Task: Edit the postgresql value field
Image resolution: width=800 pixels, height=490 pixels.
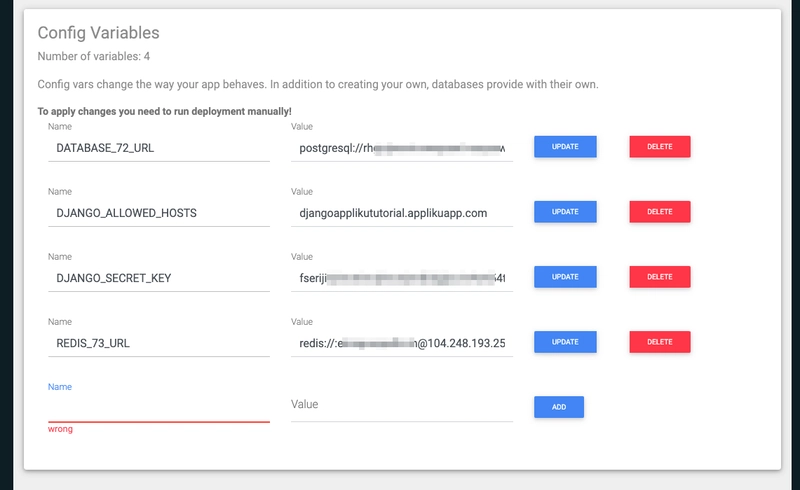Action: point(402,148)
